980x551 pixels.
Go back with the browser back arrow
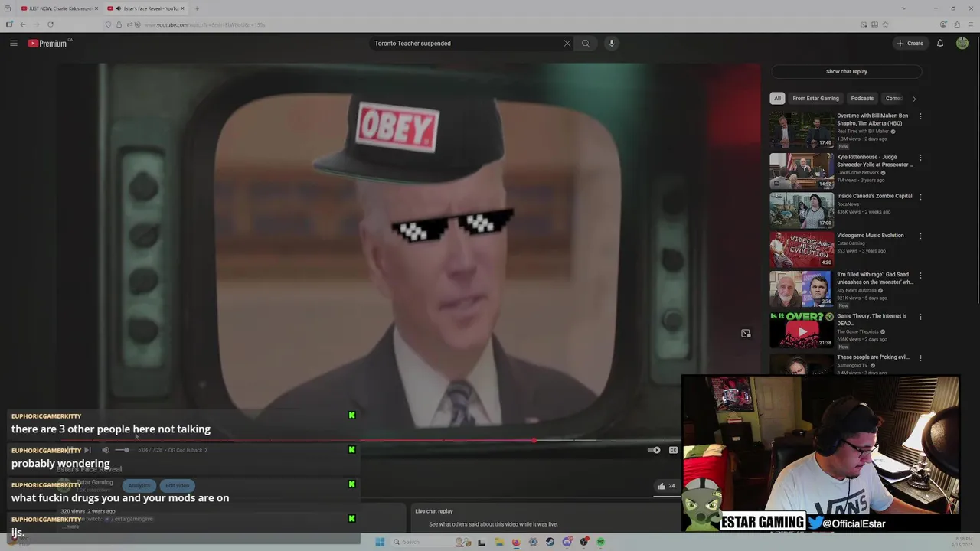tap(23, 24)
